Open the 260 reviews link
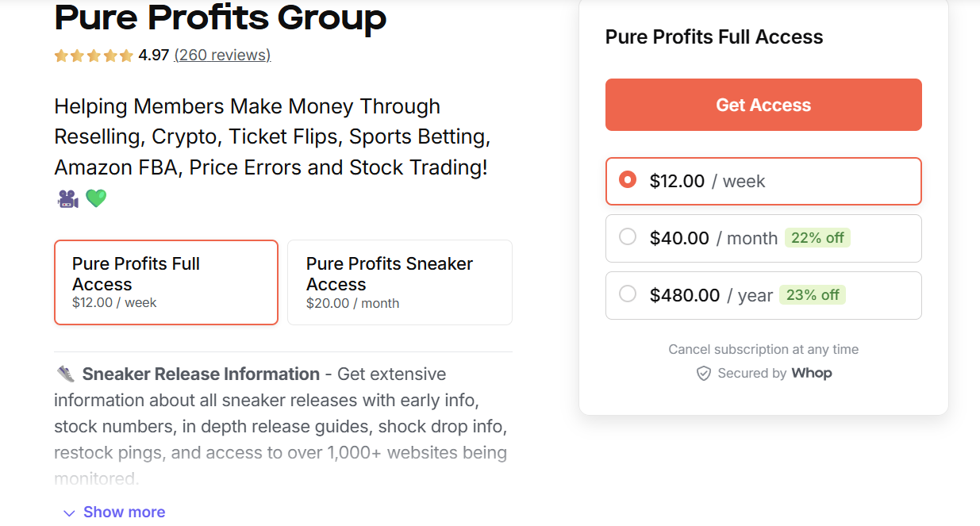980x526 pixels. pyautogui.click(x=221, y=56)
